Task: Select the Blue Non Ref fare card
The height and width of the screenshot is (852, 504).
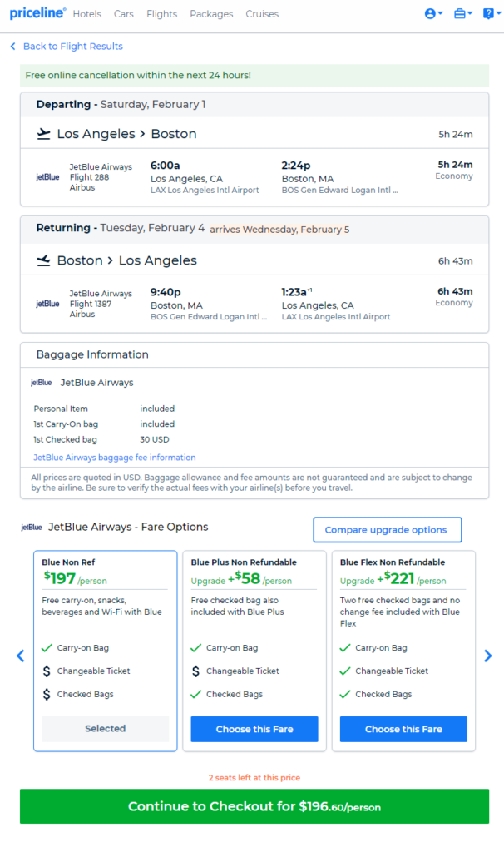Action: (106, 651)
